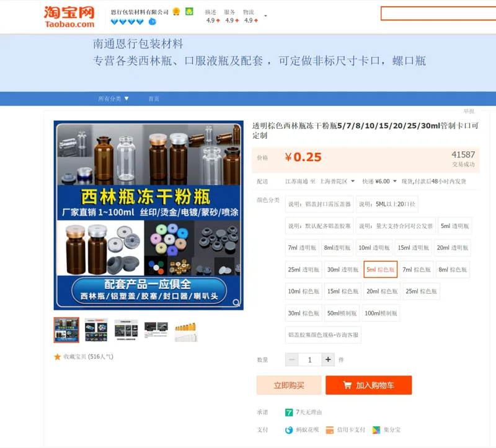
Task: Select option 说明：铝盖封口需压盖器
Action: 319,204
